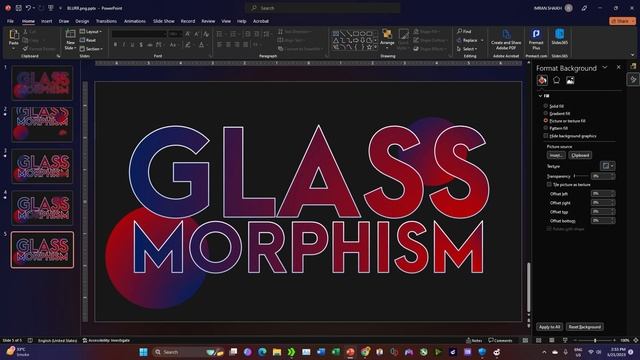Select slide 3 thumbnail
Image resolution: width=640 pixels, height=360 pixels.
click(42, 166)
